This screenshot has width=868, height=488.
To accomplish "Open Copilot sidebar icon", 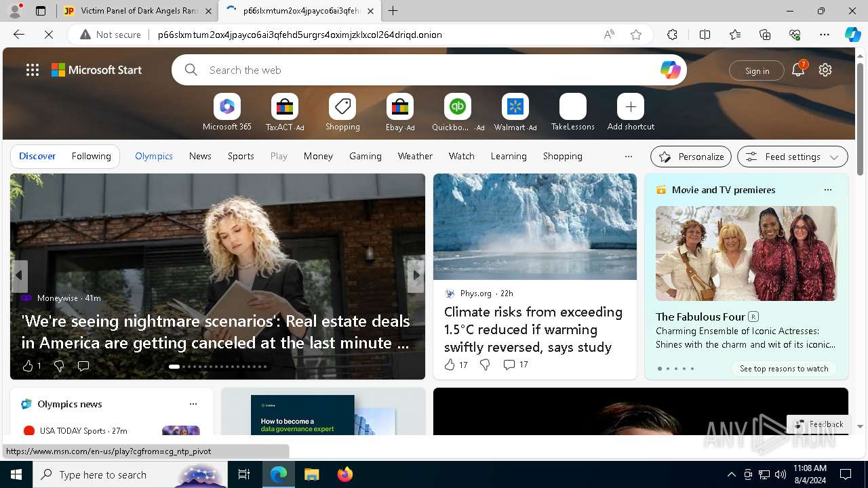I will click(x=852, y=35).
